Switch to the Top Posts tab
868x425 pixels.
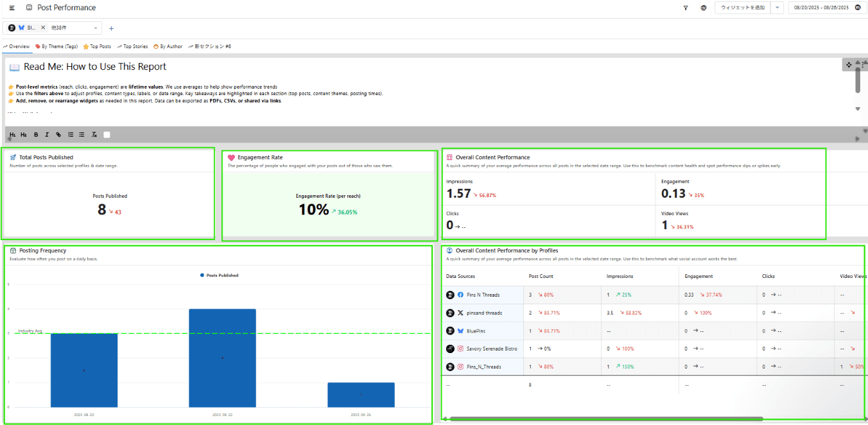[97, 46]
